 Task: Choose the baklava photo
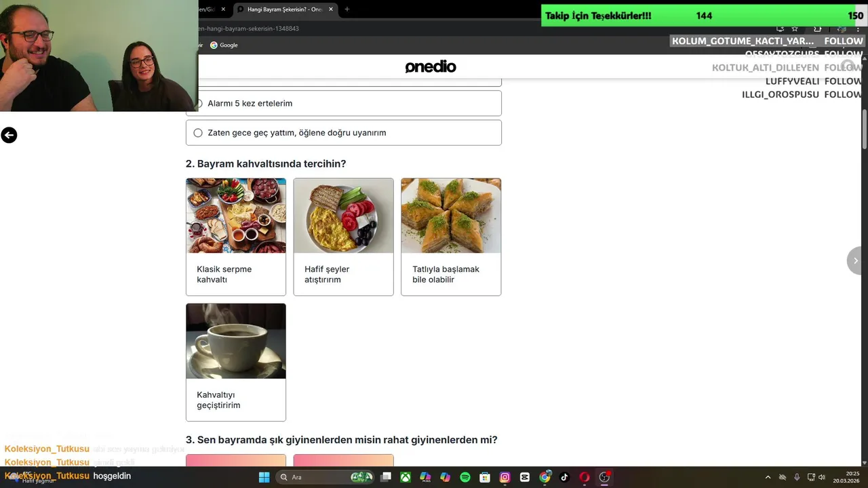(451, 216)
